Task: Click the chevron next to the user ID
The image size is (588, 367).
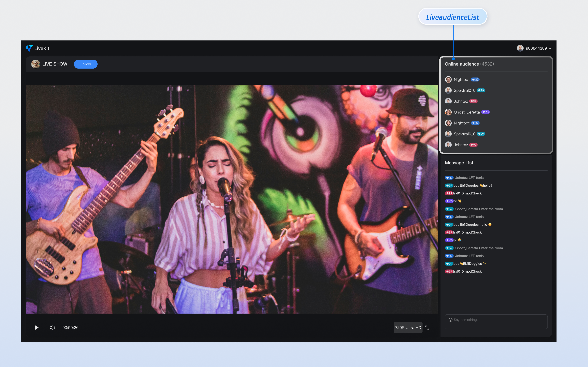Action: (x=550, y=48)
